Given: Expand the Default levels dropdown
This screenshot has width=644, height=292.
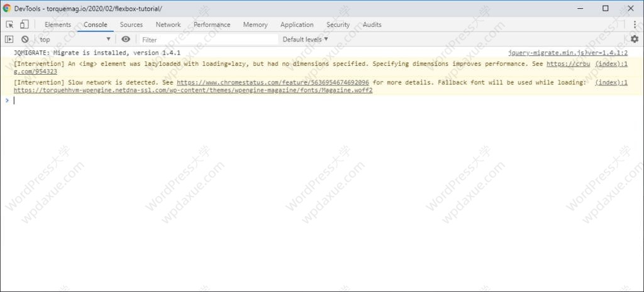Looking at the screenshot, I should click(305, 40).
